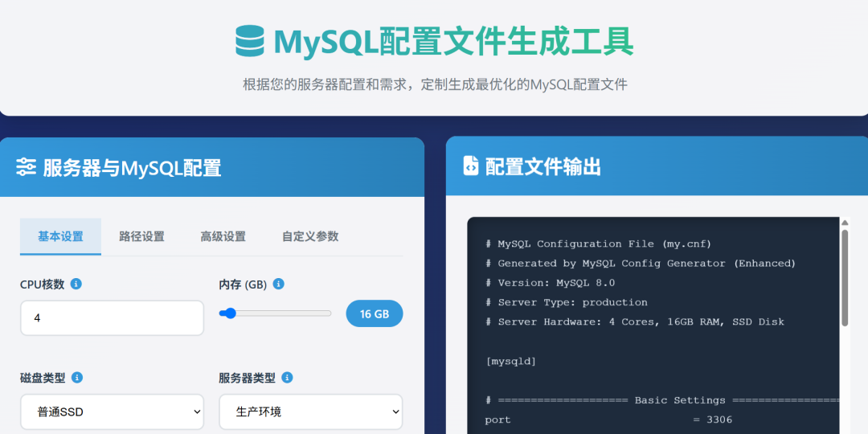Screen dimensions: 868x434
Task: Click the CPU核数 input field showing 4
Action: coord(112,317)
